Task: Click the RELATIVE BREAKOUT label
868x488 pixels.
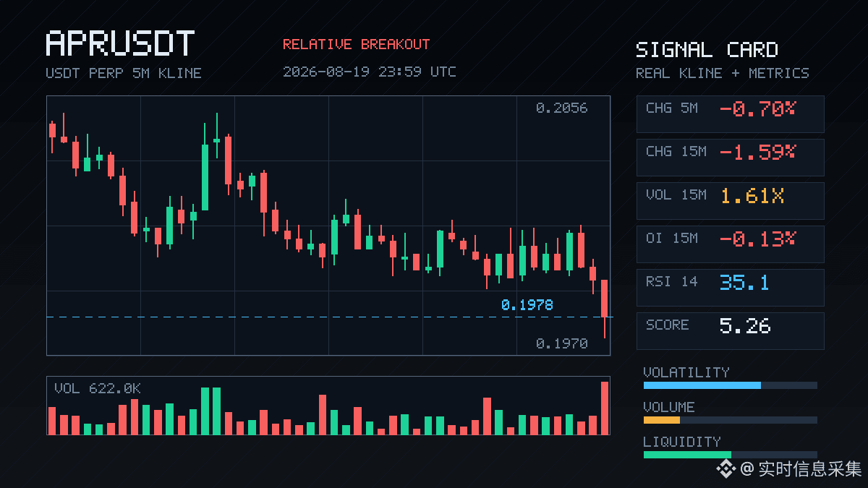Action: click(x=356, y=44)
